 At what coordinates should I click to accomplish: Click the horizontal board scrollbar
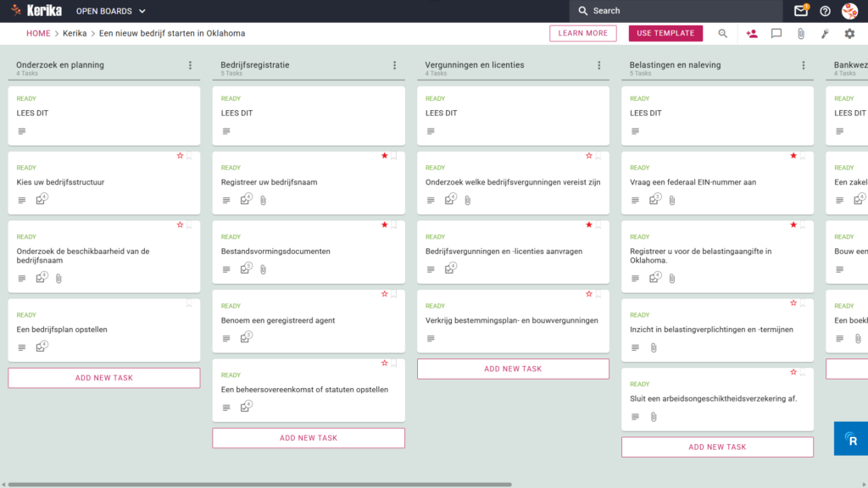tap(259, 484)
